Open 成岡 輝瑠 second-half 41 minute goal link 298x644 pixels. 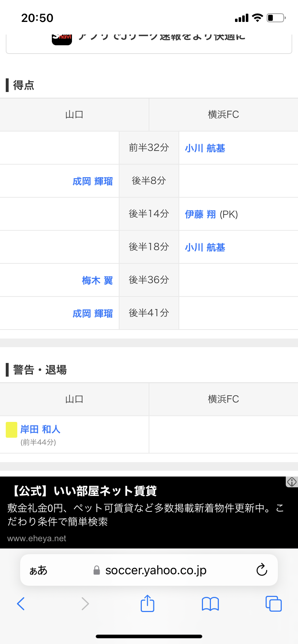click(x=92, y=313)
